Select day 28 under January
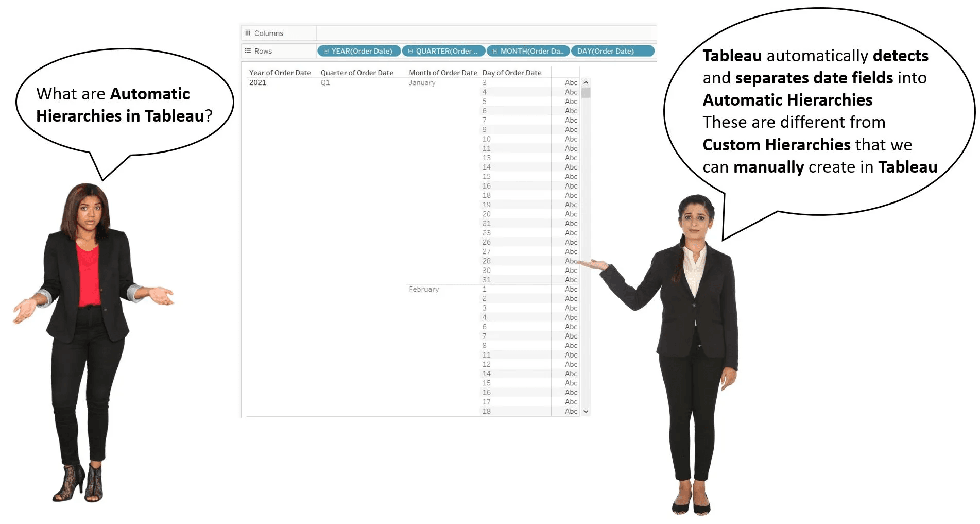The height and width of the screenshot is (524, 980). (x=486, y=261)
